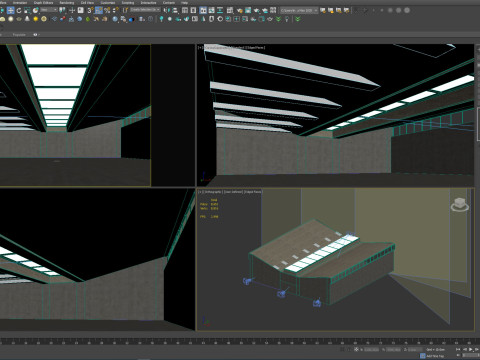The height and width of the screenshot is (360, 480).
Task: Activate the Select and Scale tool
Action: tap(27, 10)
